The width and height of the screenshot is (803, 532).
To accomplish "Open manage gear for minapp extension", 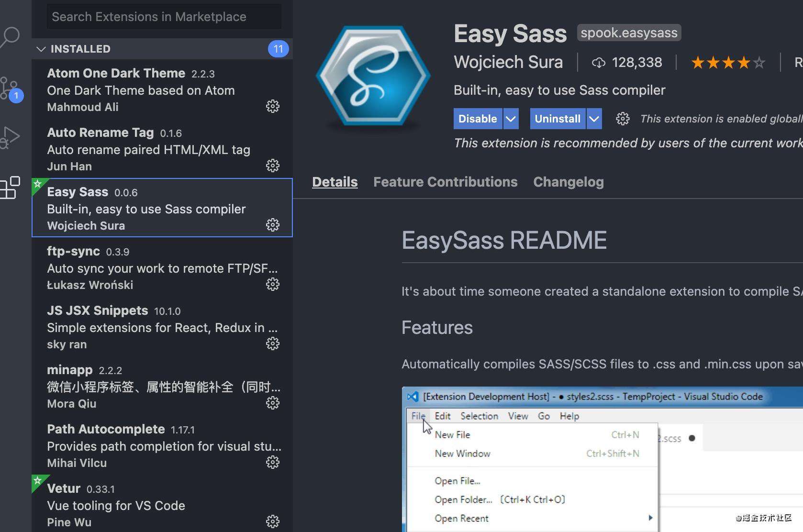I will (x=273, y=403).
